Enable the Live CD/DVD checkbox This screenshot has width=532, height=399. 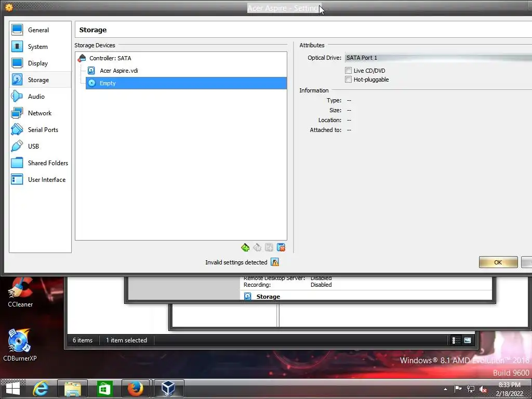(348, 71)
